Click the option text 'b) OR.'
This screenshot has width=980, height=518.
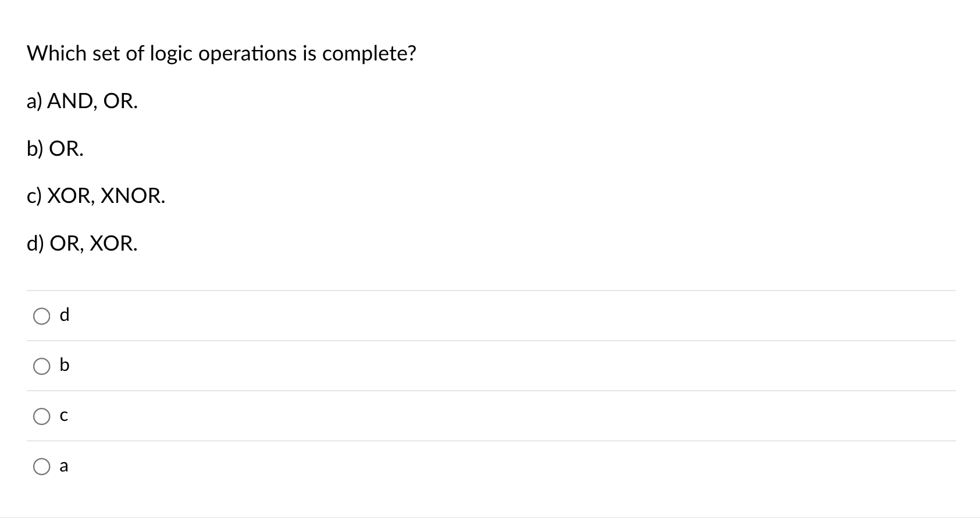[55, 149]
